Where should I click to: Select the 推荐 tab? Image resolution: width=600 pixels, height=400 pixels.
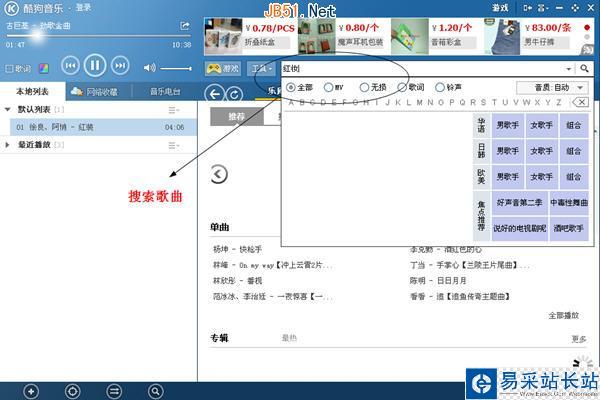pyautogui.click(x=236, y=116)
